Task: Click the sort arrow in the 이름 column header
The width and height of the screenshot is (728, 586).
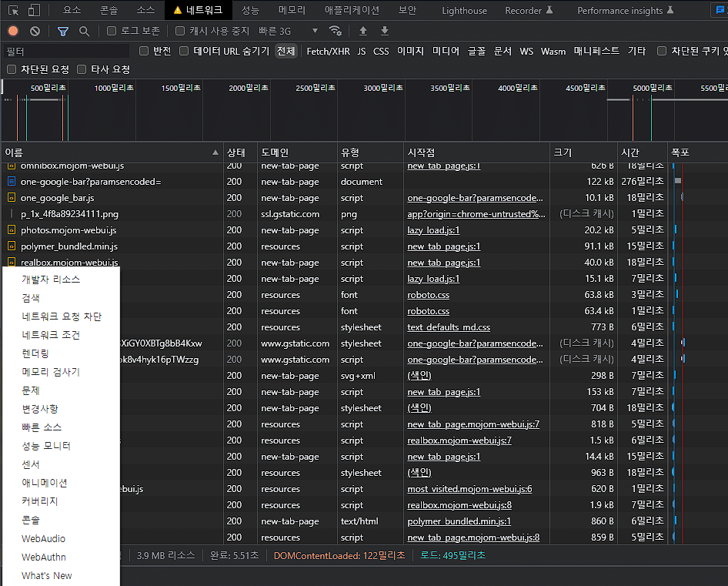Action: [215, 152]
